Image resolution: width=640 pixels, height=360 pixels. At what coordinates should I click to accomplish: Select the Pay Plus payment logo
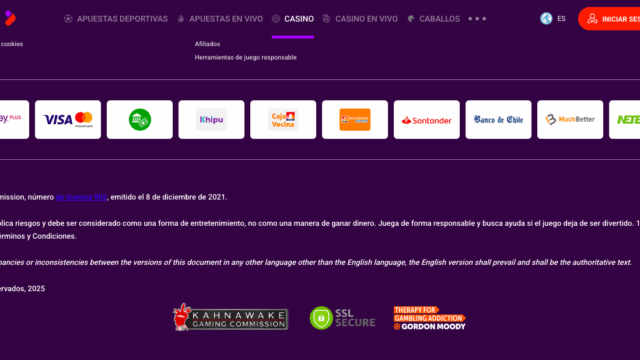tap(14, 120)
